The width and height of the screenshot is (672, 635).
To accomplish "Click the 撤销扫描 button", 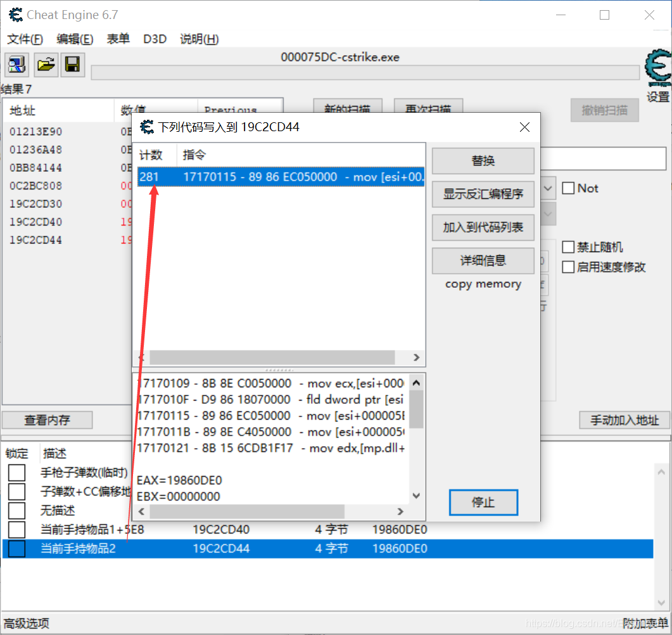I will click(x=604, y=110).
